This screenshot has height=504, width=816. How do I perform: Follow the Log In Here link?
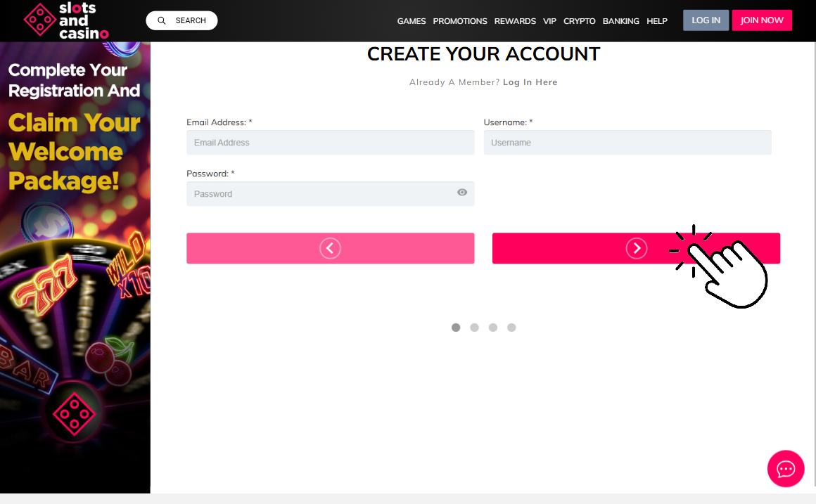point(530,82)
